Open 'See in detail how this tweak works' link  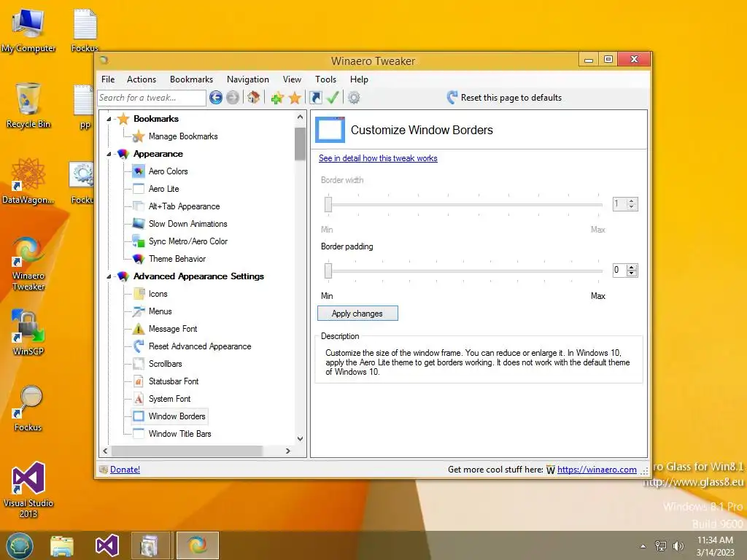point(378,158)
